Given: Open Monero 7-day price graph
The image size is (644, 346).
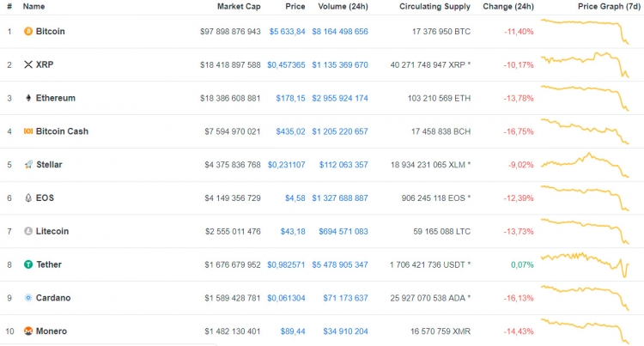Looking at the screenshot, I should point(585,331).
